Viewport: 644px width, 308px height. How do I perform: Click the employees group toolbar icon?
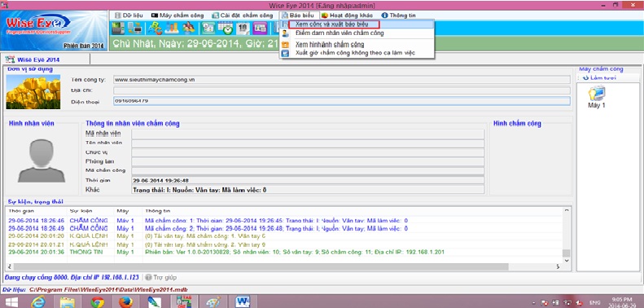(189, 28)
